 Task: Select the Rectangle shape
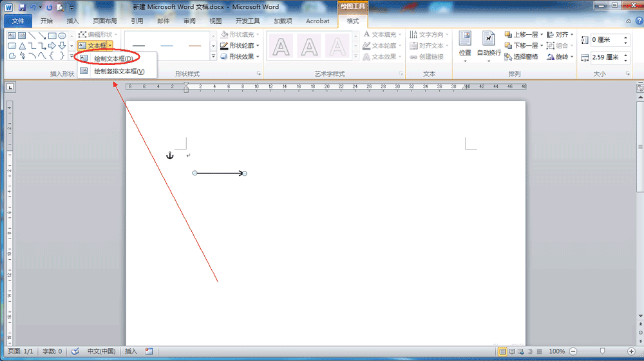pyautogui.click(x=52, y=35)
